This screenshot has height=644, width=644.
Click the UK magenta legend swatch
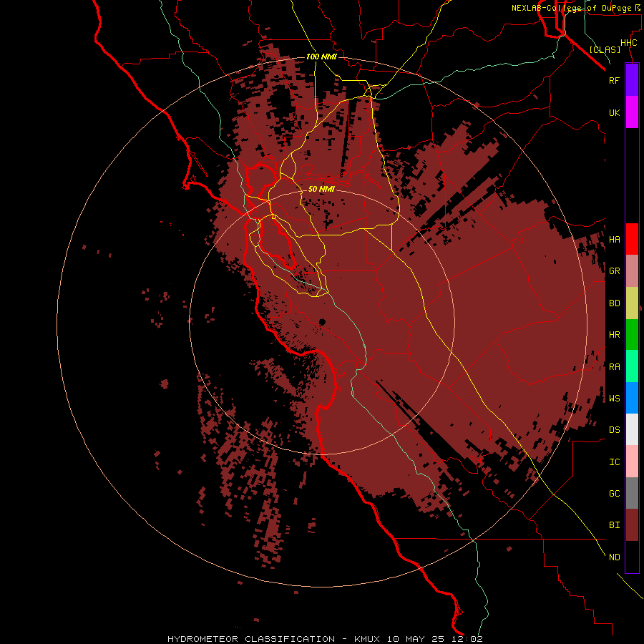(632, 112)
